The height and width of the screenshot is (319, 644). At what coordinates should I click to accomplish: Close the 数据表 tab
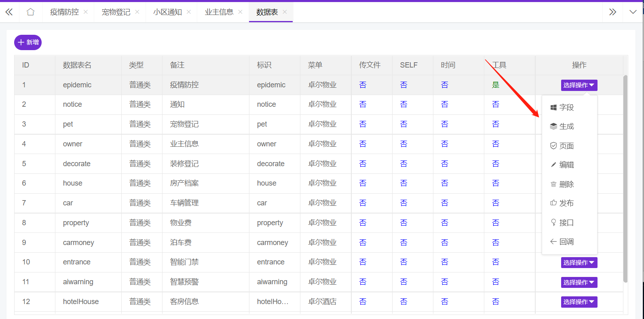pyautogui.click(x=285, y=12)
